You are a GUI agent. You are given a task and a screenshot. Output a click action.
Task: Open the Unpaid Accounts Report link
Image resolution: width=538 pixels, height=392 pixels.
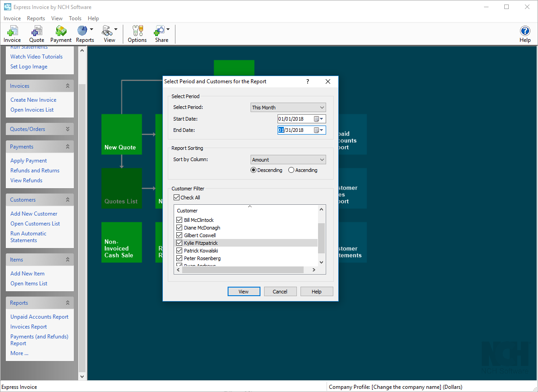(x=39, y=316)
